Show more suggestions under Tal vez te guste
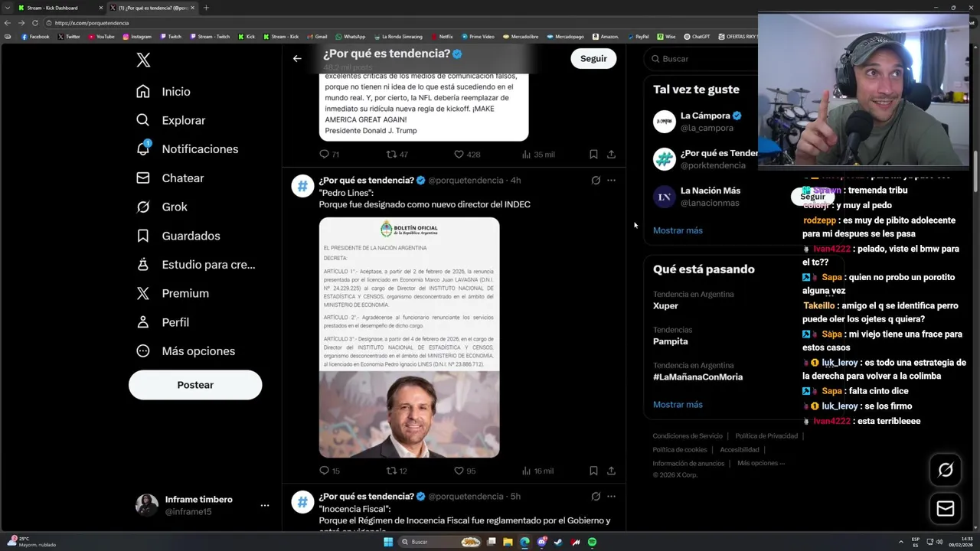 [x=678, y=230]
